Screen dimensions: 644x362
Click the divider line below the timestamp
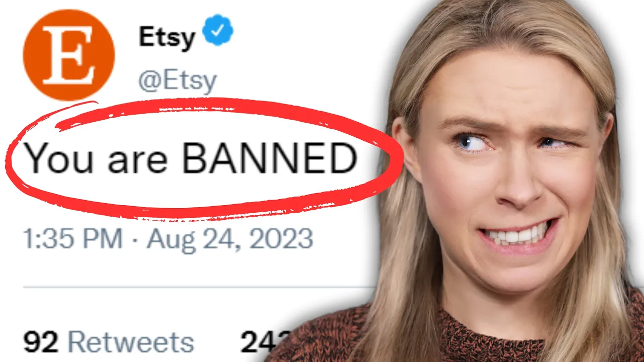tap(199, 288)
